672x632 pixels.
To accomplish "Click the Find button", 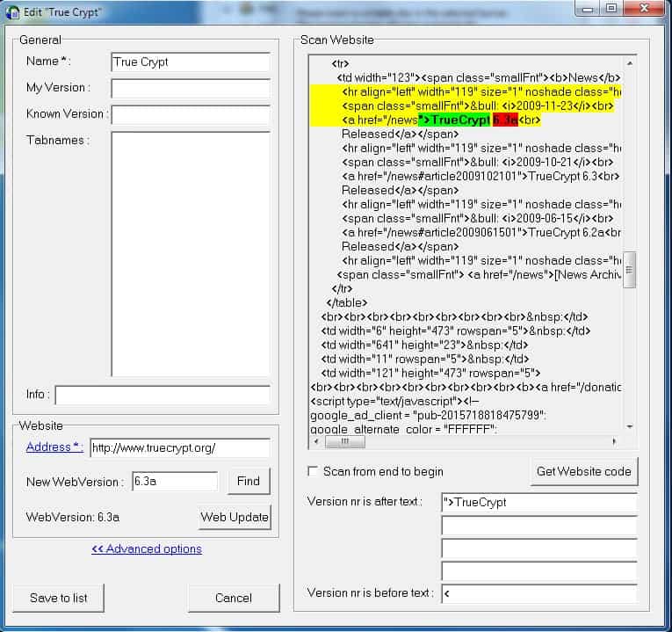I will click(249, 481).
